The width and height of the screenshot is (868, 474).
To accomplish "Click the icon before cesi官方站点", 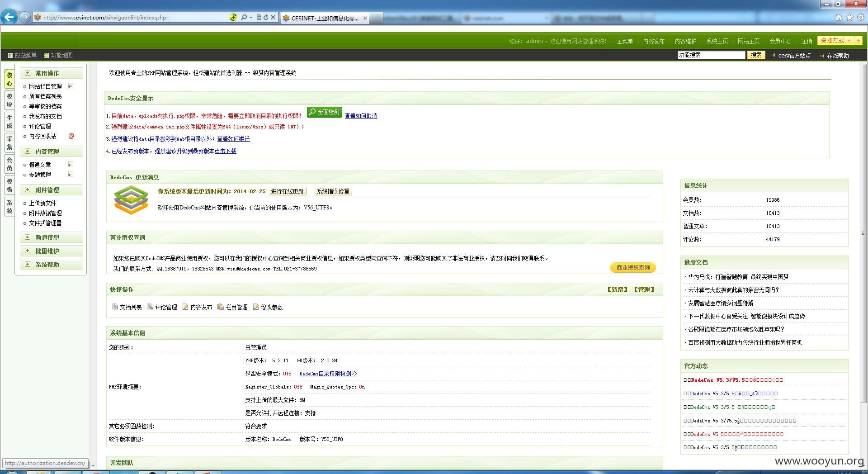I will click(x=774, y=55).
